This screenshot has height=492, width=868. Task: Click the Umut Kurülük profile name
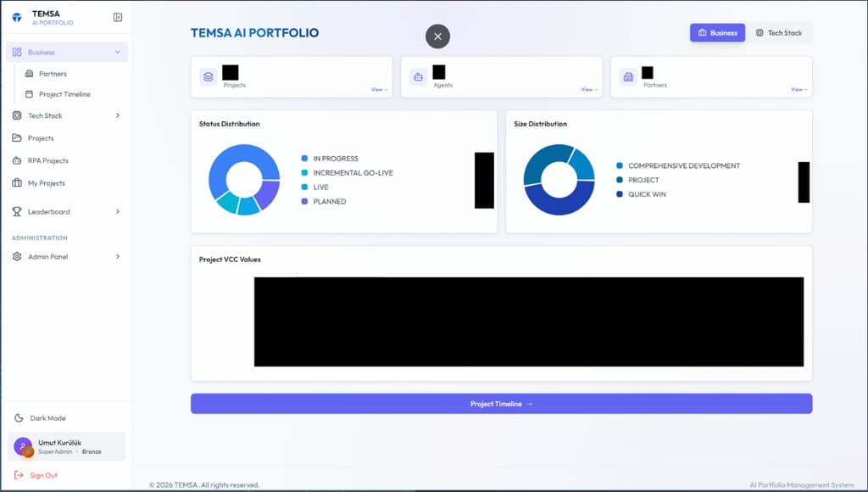(x=60, y=443)
